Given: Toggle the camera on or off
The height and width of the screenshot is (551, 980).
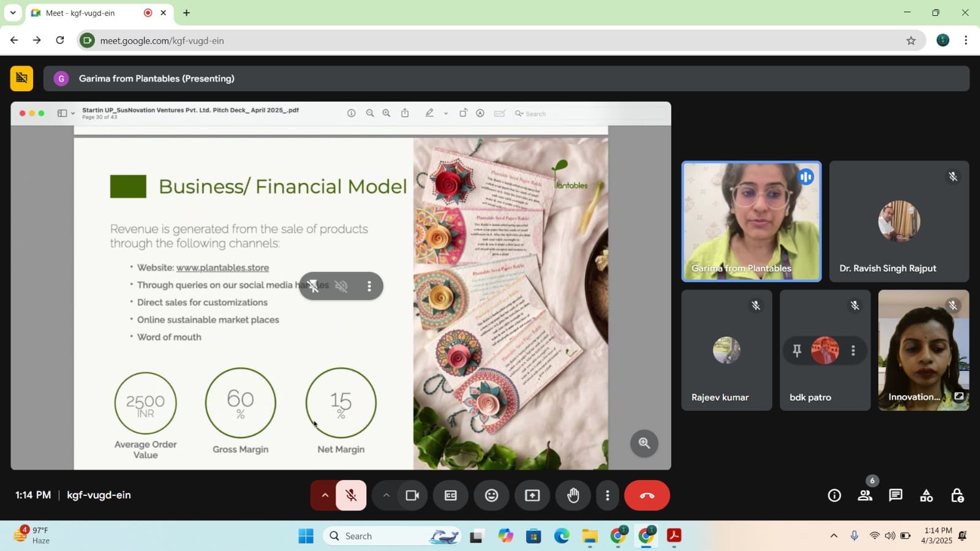Looking at the screenshot, I should click(412, 495).
